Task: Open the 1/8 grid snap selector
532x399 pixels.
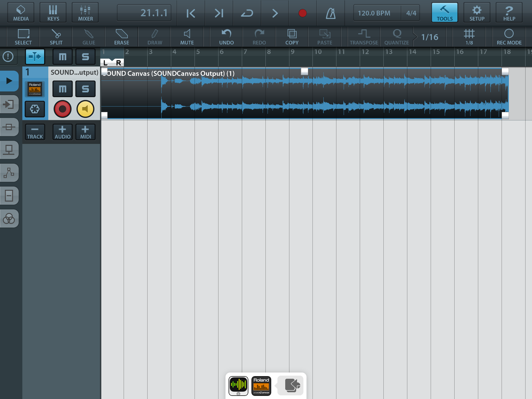Action: coord(469,37)
